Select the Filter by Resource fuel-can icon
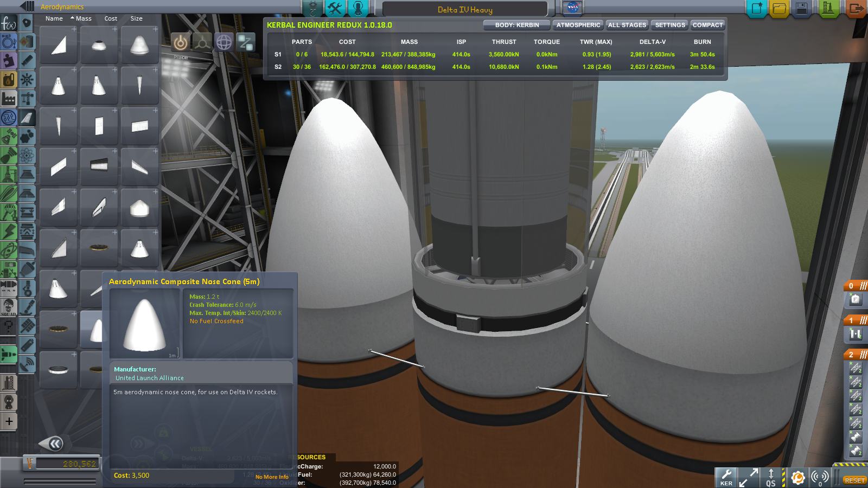This screenshot has height=488, width=868. pos(9,80)
